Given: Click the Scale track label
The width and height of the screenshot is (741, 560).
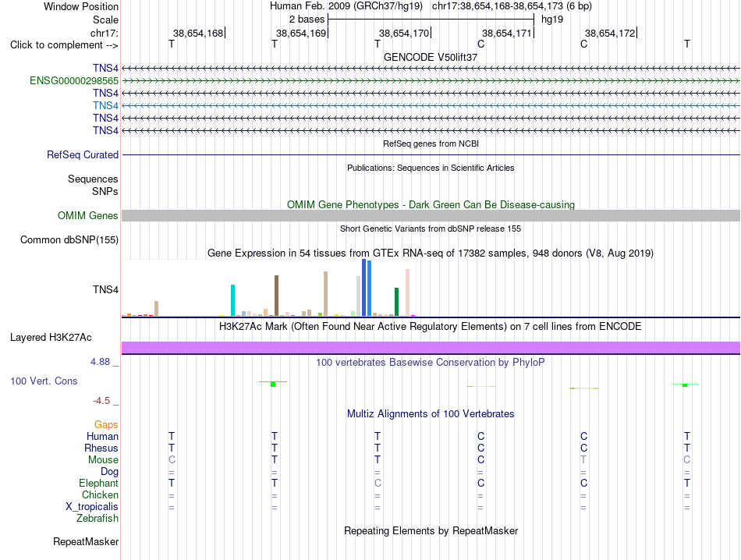Looking at the screenshot, I should click(105, 19).
